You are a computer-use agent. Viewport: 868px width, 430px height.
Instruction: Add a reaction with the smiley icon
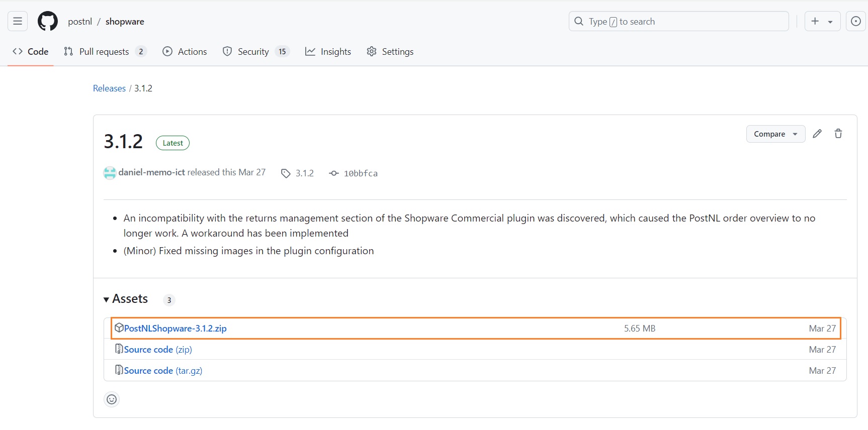pyautogui.click(x=112, y=399)
